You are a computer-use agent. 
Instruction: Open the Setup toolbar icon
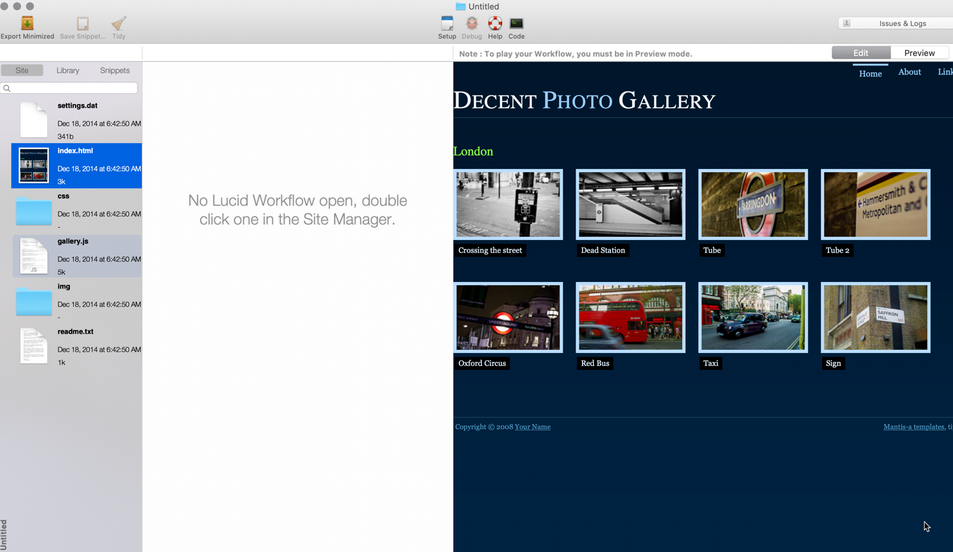point(447,23)
